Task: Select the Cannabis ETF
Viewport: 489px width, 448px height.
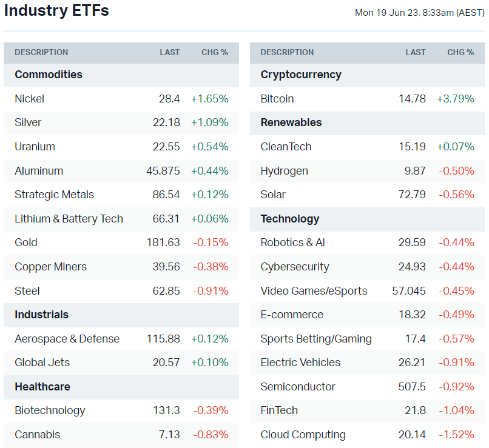Action: click(x=37, y=435)
